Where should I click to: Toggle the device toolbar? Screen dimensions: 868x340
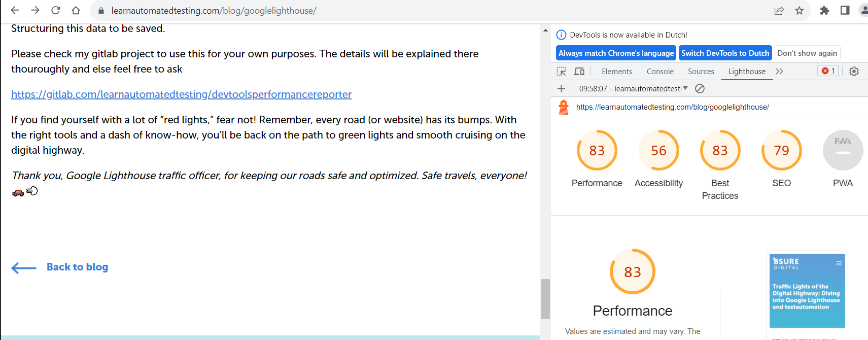click(579, 72)
